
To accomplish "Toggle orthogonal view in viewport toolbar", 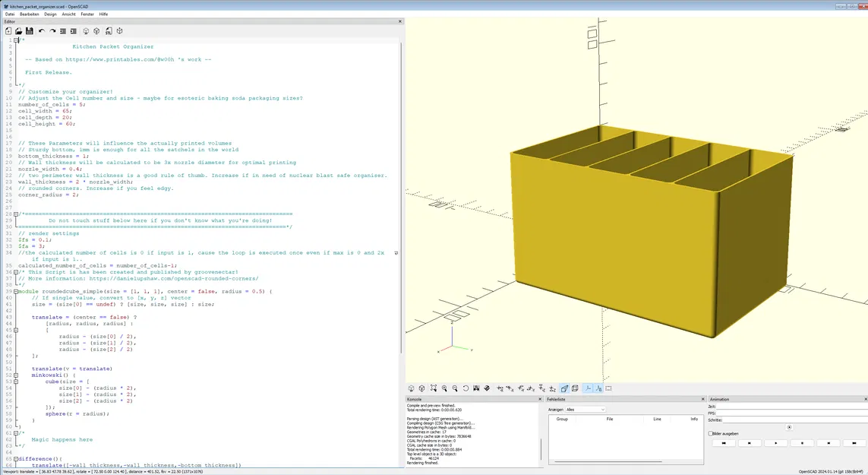I will (x=575, y=388).
